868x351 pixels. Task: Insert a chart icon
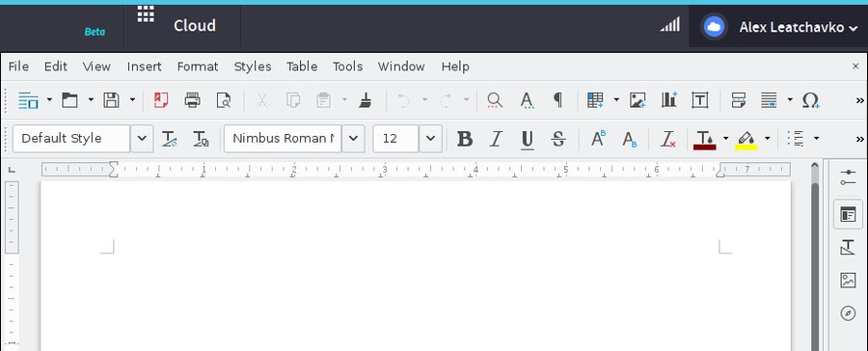[668, 100]
